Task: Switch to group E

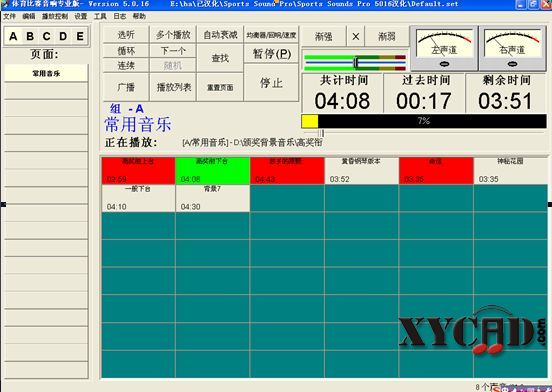Action: click(x=80, y=36)
